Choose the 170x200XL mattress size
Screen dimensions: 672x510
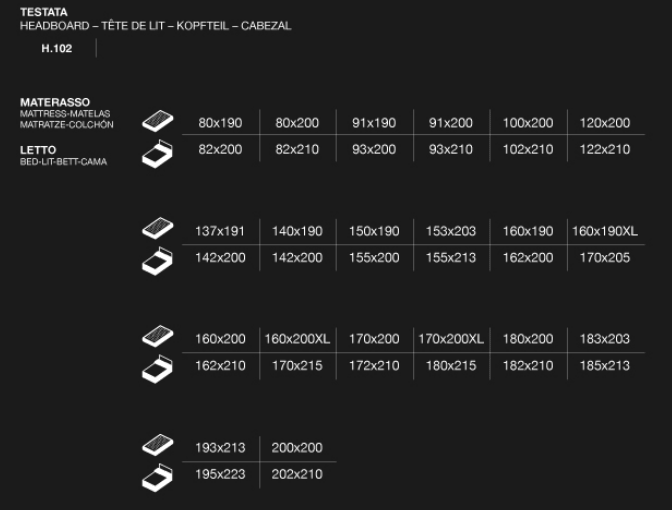(451, 339)
